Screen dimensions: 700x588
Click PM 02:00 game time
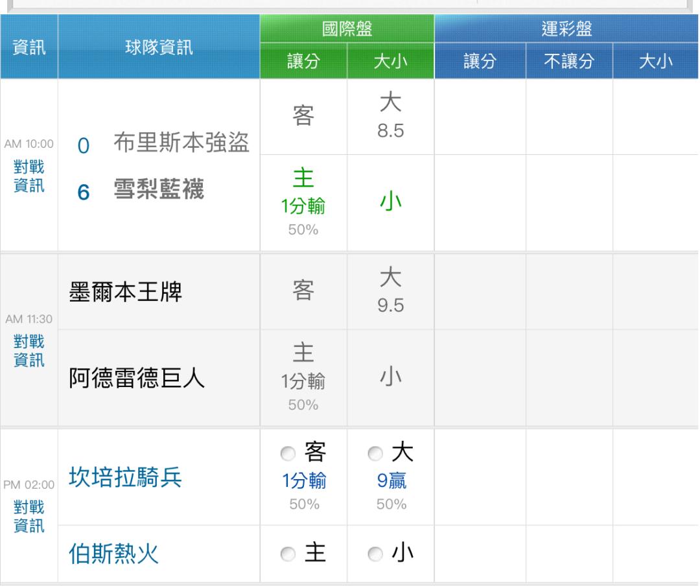(x=29, y=484)
